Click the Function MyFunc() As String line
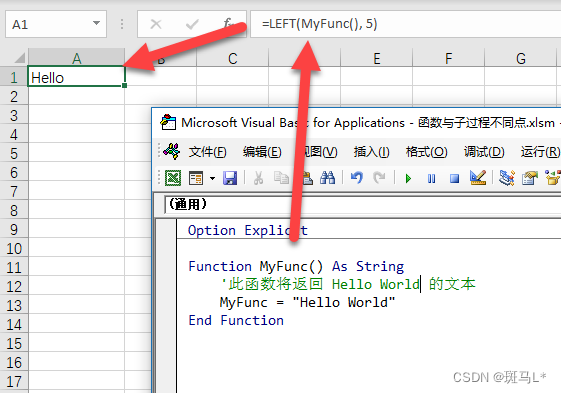 (x=296, y=266)
